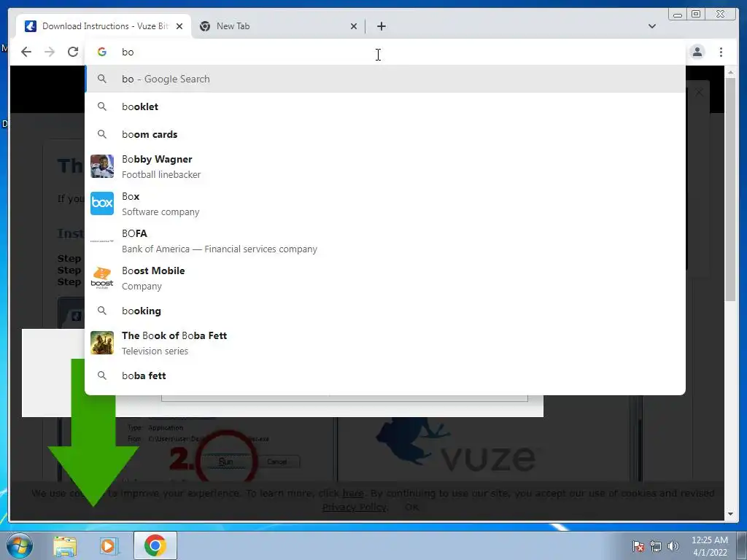Viewport: 747px width, 560px height.
Task: Minimize the Chrome window
Action: pyautogui.click(x=678, y=15)
